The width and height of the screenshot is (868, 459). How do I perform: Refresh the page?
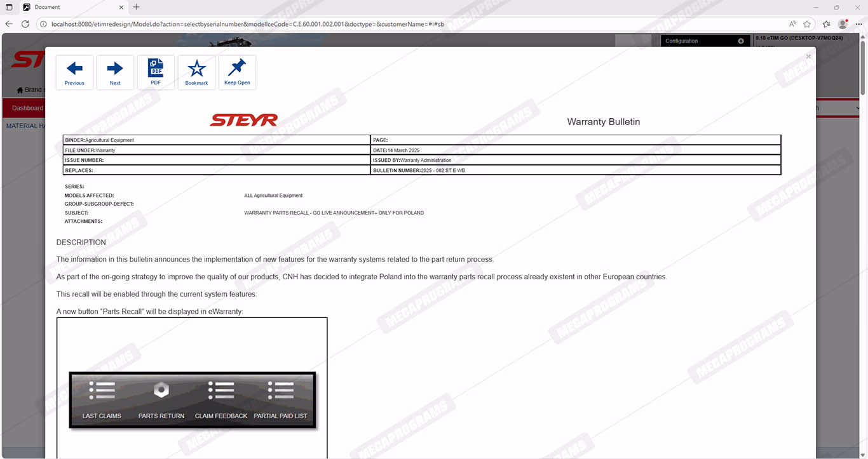coord(25,24)
